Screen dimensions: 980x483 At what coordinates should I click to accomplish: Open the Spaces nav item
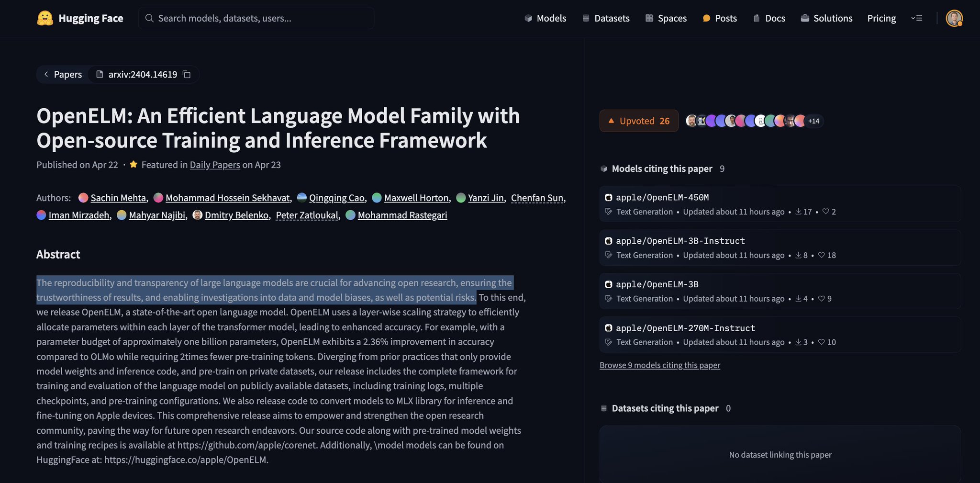pos(666,18)
